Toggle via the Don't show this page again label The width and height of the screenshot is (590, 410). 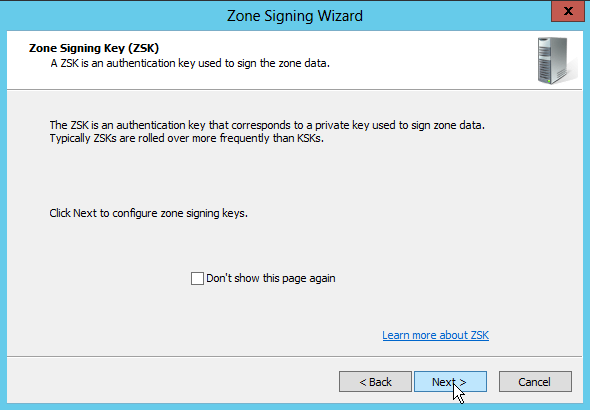(x=271, y=278)
